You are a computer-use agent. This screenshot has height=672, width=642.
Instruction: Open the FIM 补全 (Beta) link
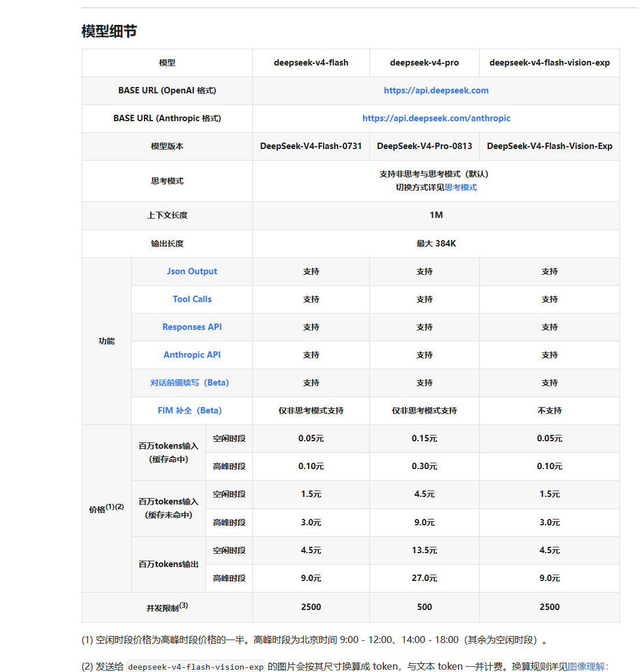(190, 411)
